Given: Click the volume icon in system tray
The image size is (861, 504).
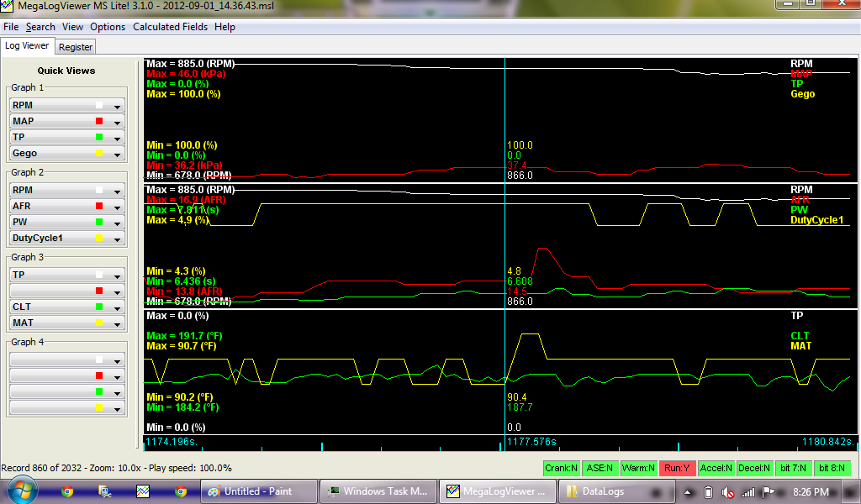Looking at the screenshot, I should tap(728, 492).
